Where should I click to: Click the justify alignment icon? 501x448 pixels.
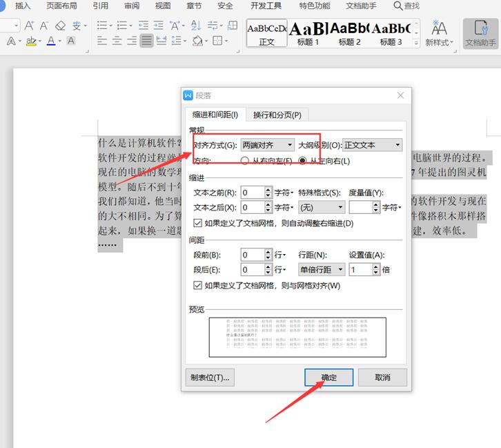coord(146,41)
